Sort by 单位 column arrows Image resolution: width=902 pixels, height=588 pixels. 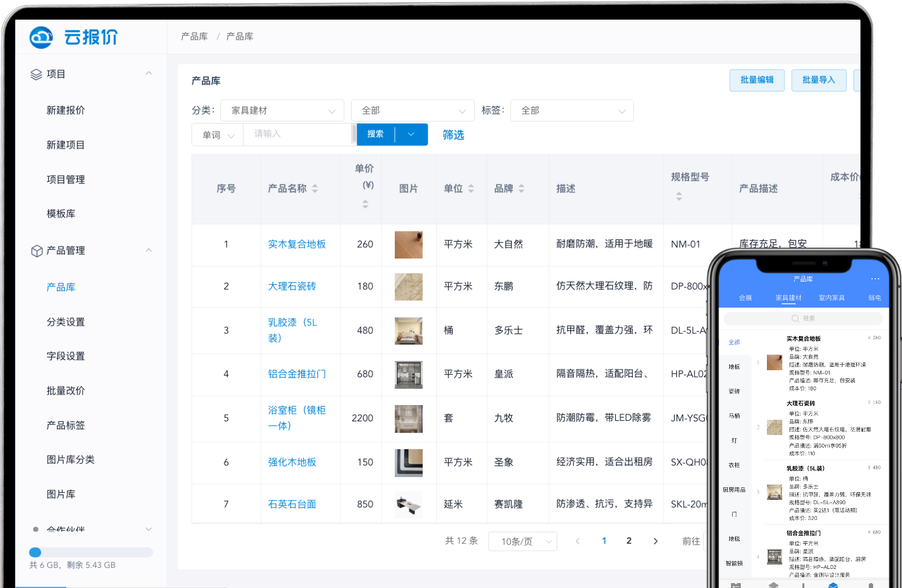point(471,188)
